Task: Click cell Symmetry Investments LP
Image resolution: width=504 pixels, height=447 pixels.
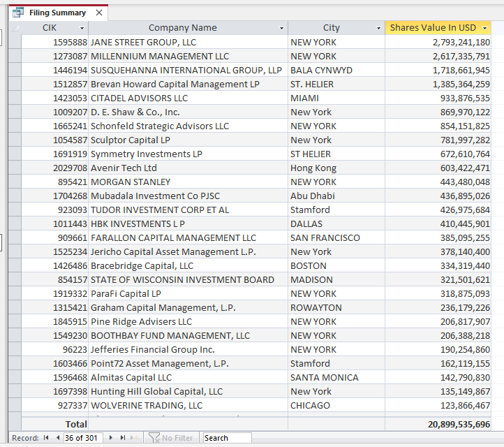Action: (x=188, y=154)
